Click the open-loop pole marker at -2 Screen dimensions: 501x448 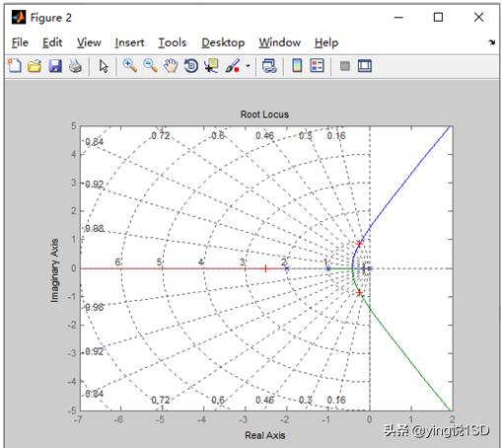(x=287, y=268)
